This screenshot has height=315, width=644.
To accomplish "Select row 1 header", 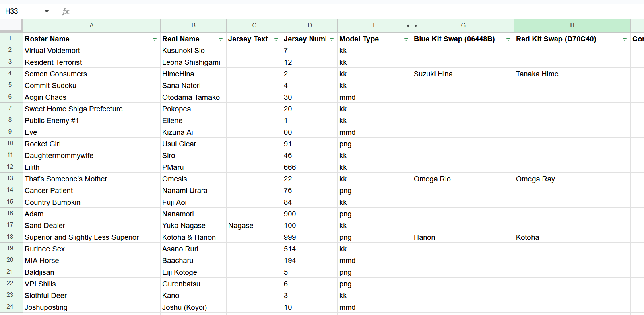I will pos(11,39).
